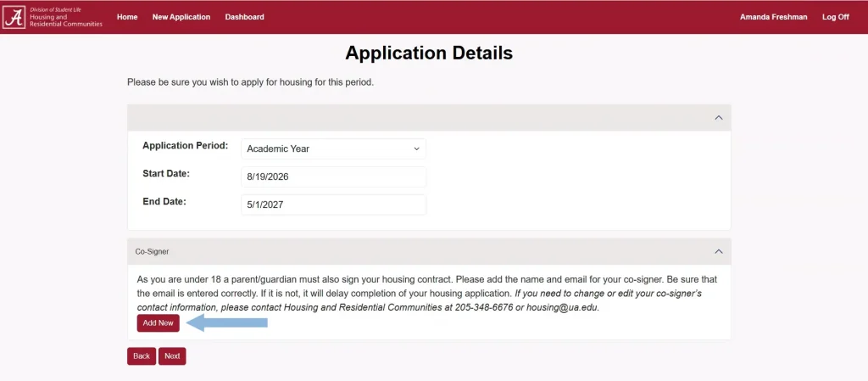868x381 pixels.
Task: Click the End Date field
Action: click(333, 205)
